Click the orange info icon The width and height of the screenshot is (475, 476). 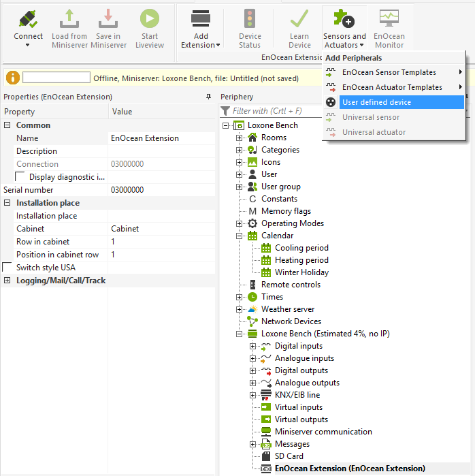tap(13, 78)
